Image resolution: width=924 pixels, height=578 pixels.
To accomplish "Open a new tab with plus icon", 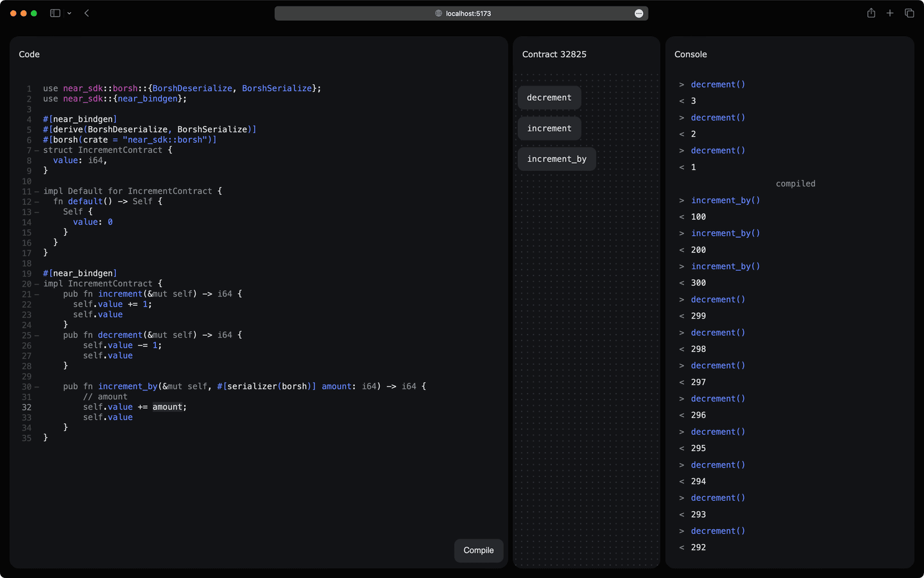I will tap(890, 13).
